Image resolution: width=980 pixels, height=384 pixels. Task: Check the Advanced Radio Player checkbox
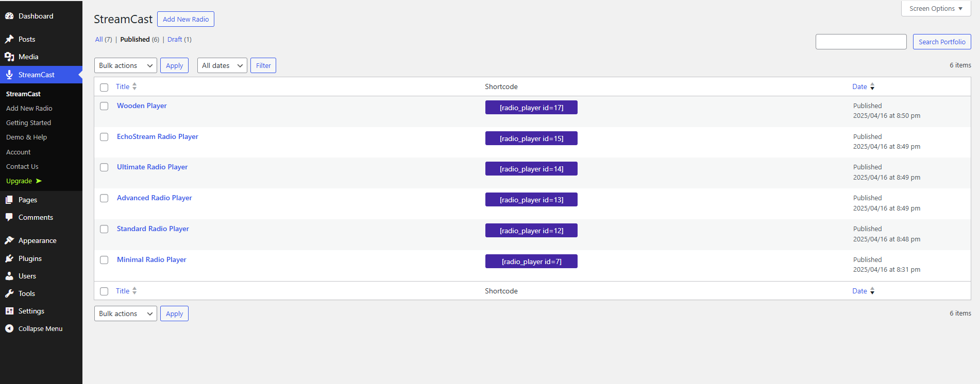pyautogui.click(x=104, y=198)
